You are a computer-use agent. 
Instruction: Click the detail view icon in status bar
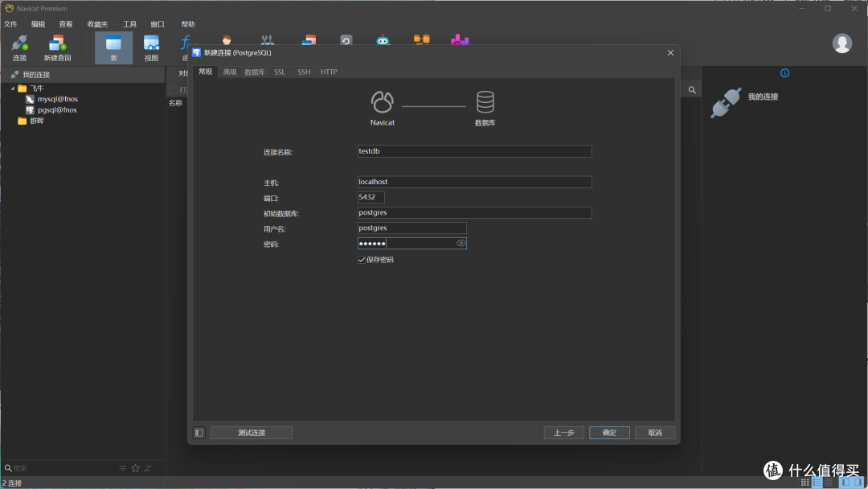(x=829, y=483)
